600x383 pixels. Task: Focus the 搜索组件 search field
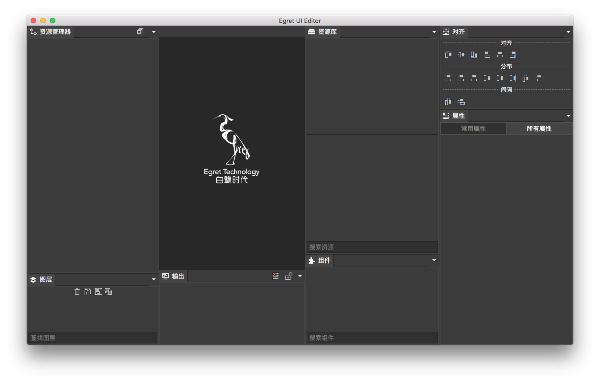[372, 338]
